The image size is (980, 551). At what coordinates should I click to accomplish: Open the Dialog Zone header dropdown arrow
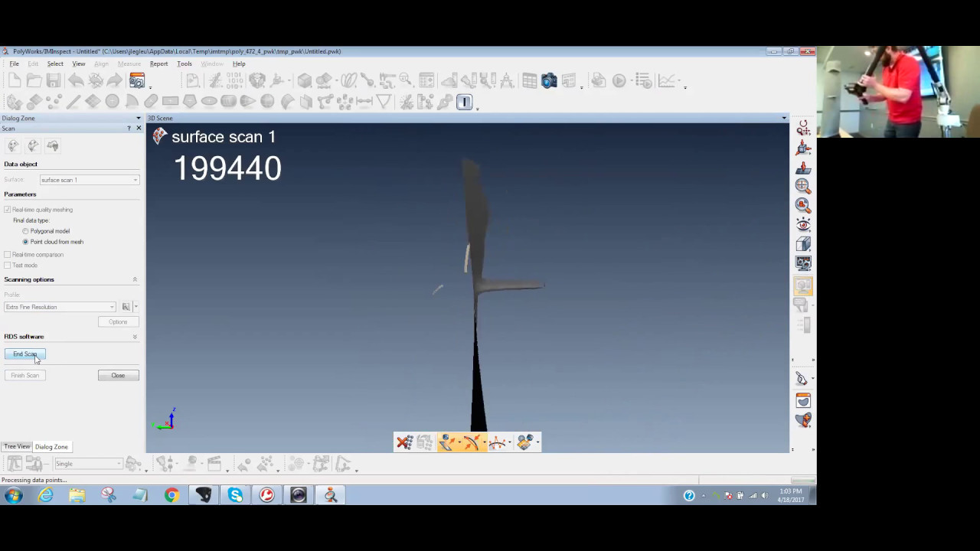click(139, 118)
